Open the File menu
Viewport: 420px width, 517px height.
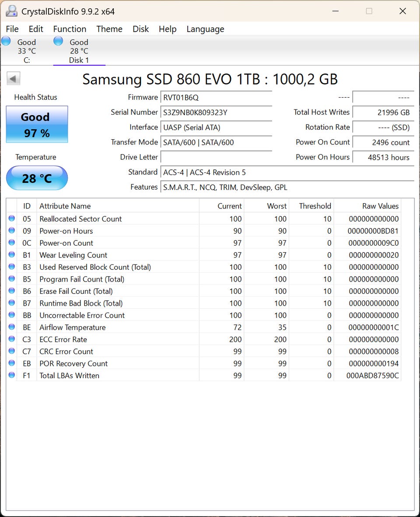pos(12,29)
